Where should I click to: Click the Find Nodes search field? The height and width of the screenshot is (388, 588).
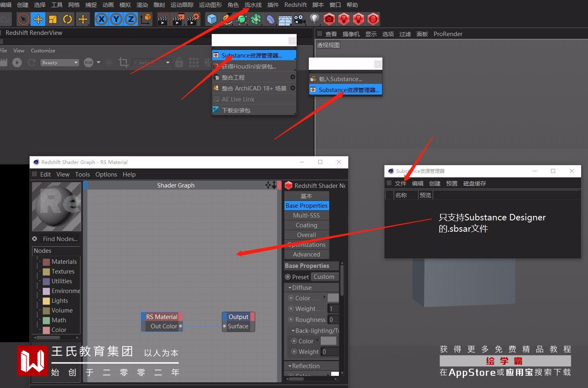coord(60,239)
